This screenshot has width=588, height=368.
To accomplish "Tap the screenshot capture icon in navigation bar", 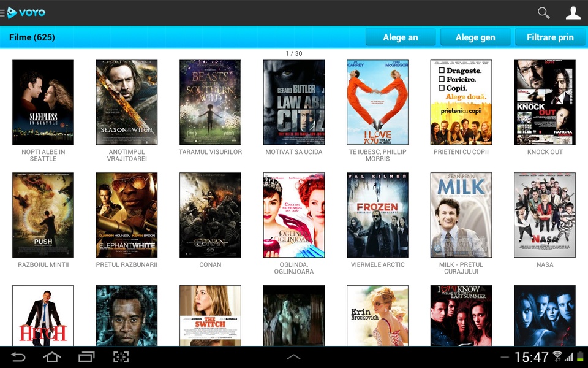I will click(121, 357).
